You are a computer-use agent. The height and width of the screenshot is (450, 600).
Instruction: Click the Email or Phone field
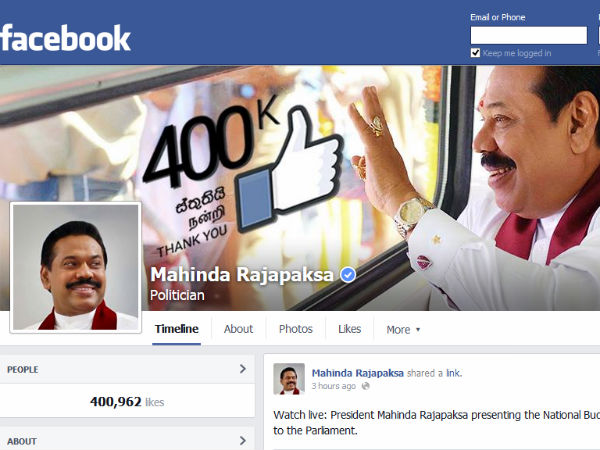tap(528, 35)
